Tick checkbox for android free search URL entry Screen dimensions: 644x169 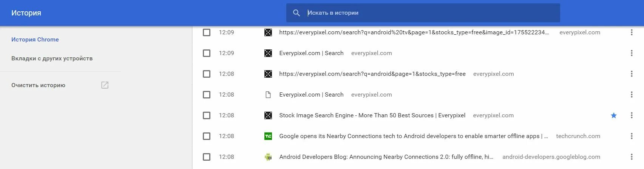click(x=207, y=74)
